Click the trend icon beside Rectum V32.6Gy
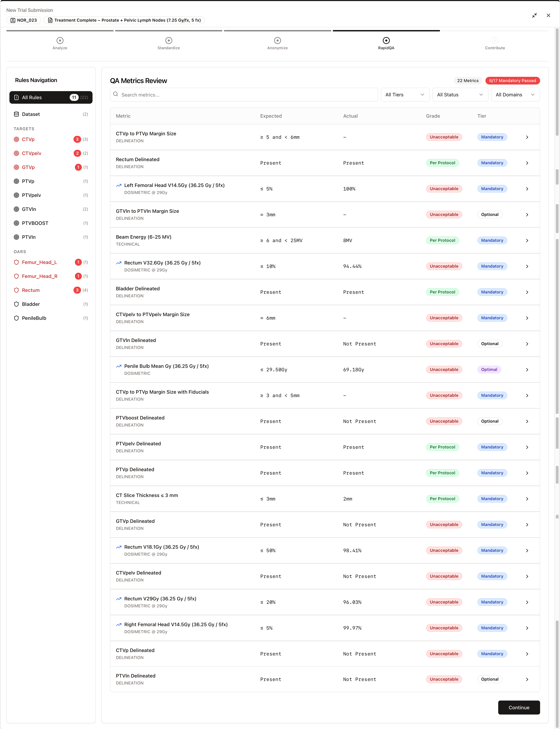Screen dimensions: 560x729 (x=119, y=263)
